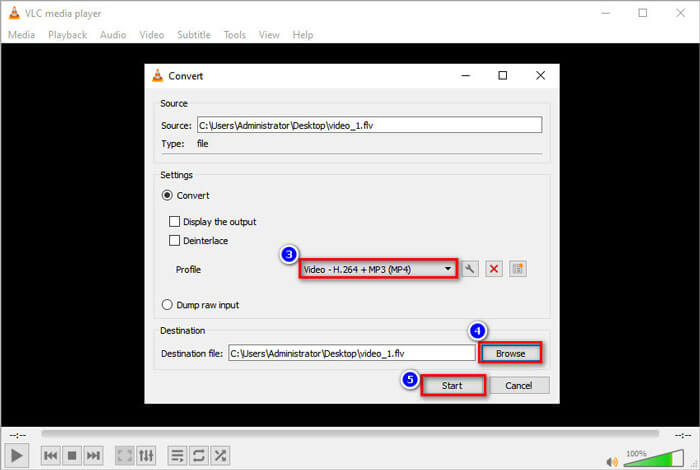Edit selected profile wrench icon
This screenshot has width=700, height=470.
click(x=470, y=269)
